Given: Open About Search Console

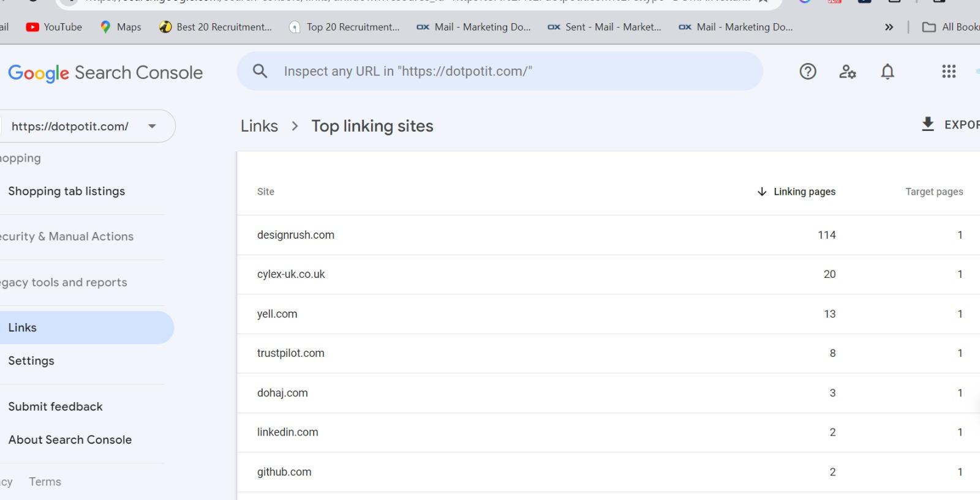Looking at the screenshot, I should point(70,439).
